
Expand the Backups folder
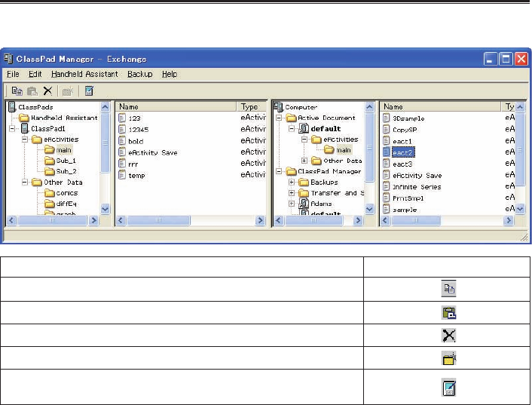coord(292,183)
